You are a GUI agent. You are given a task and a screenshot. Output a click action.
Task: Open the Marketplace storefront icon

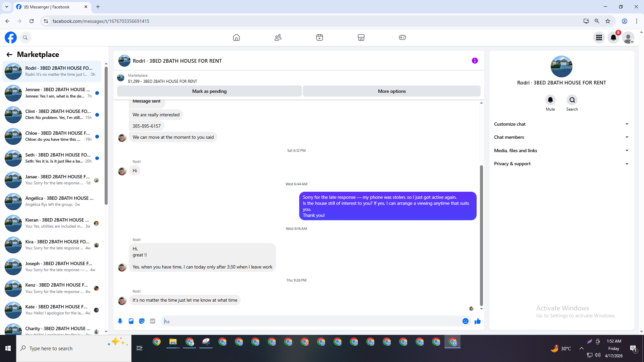pos(361,38)
